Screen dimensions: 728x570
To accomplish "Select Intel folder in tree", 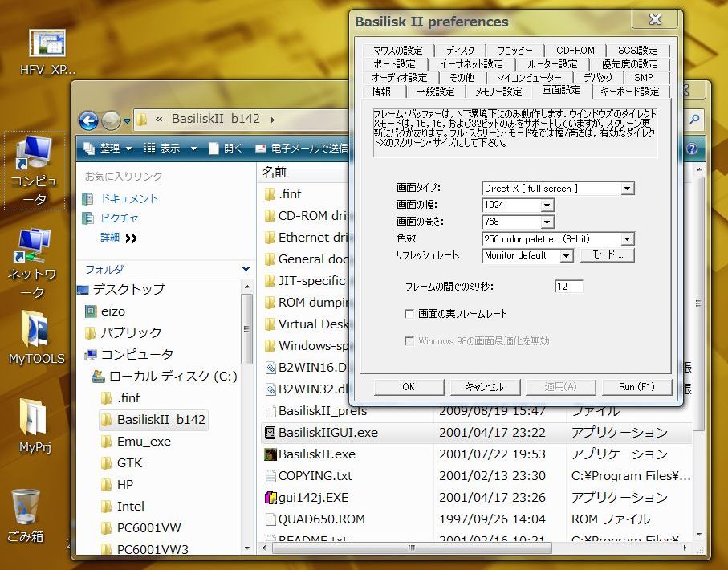I will (x=131, y=507).
